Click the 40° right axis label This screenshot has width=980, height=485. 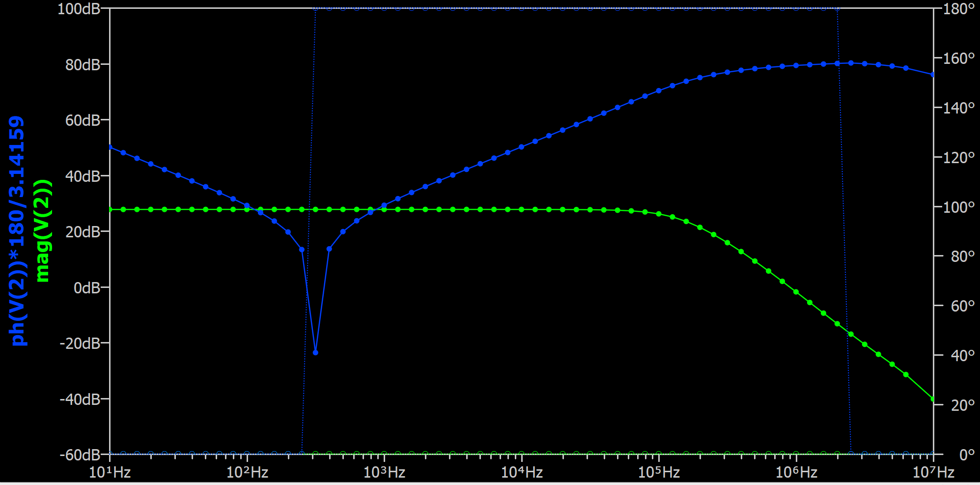point(962,355)
